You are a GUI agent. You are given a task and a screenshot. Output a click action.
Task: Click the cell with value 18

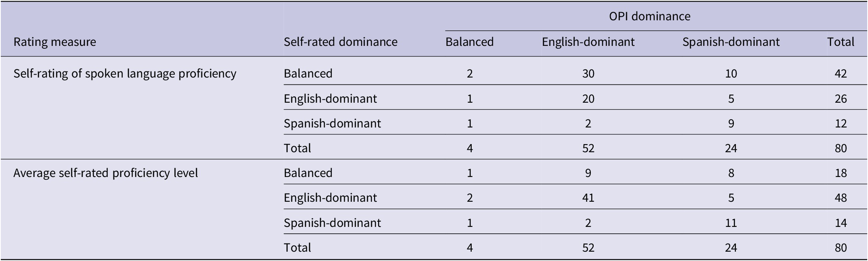[x=841, y=173]
